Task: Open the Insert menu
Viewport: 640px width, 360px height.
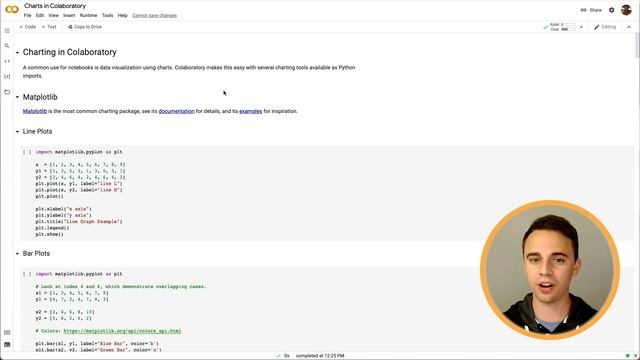Action: (69, 16)
